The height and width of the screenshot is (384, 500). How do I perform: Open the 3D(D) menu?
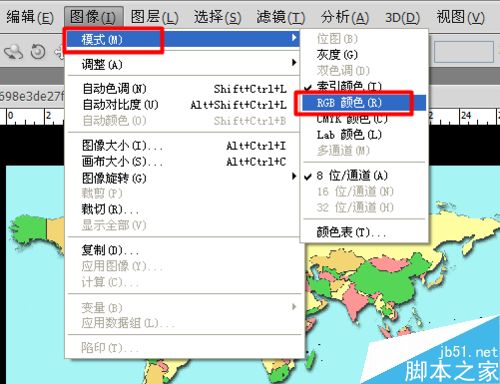pyautogui.click(x=402, y=17)
